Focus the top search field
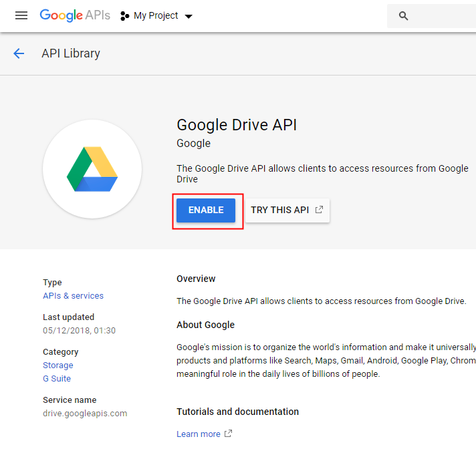This screenshot has height=449, width=476. point(431,16)
